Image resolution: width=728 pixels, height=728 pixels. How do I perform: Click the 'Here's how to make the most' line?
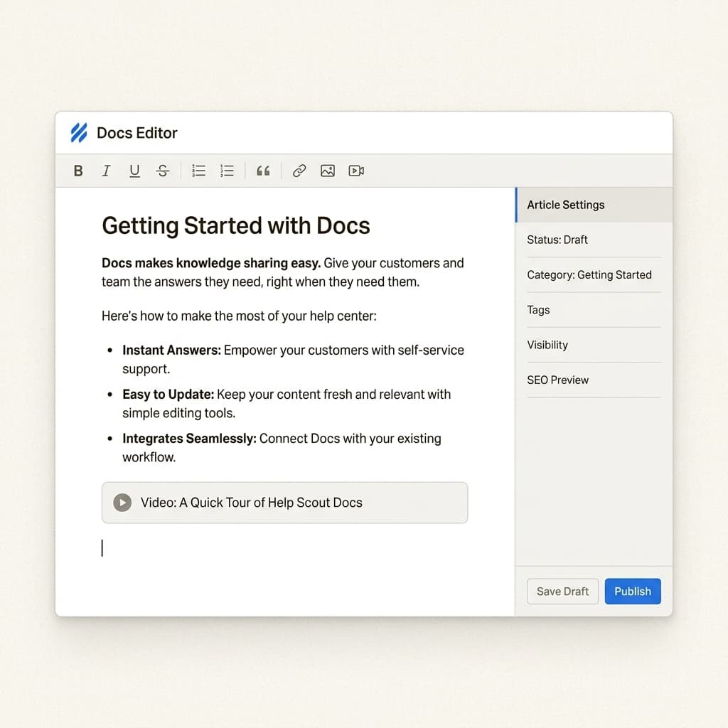[239, 316]
